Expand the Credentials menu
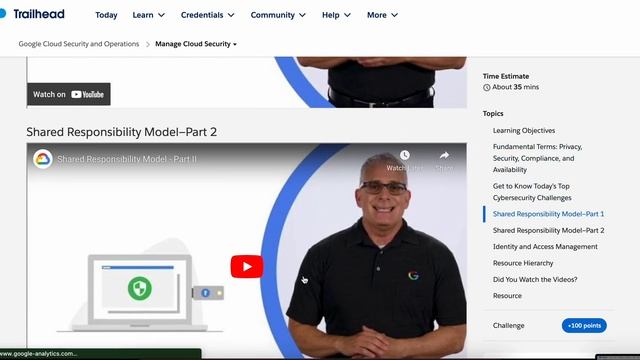Image resolution: width=640 pixels, height=360 pixels. point(207,15)
